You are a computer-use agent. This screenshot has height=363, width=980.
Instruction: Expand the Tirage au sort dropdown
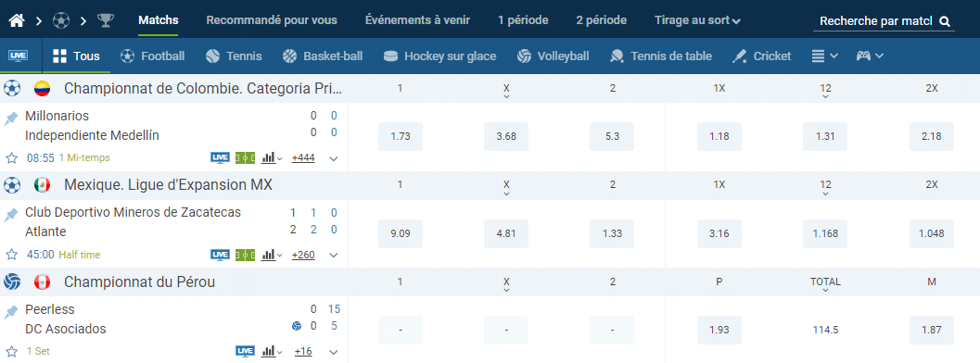click(697, 20)
